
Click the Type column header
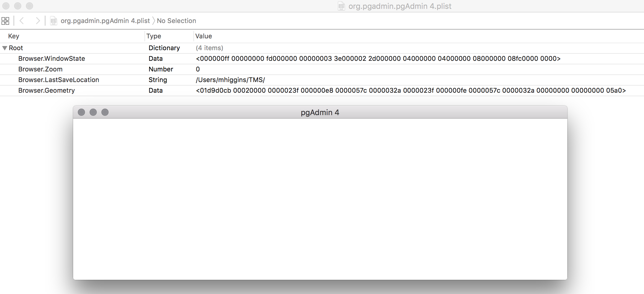pos(154,36)
